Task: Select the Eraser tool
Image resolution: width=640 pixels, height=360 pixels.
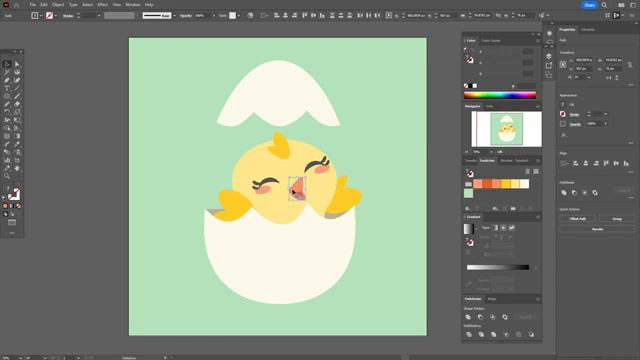Action: click(x=17, y=104)
